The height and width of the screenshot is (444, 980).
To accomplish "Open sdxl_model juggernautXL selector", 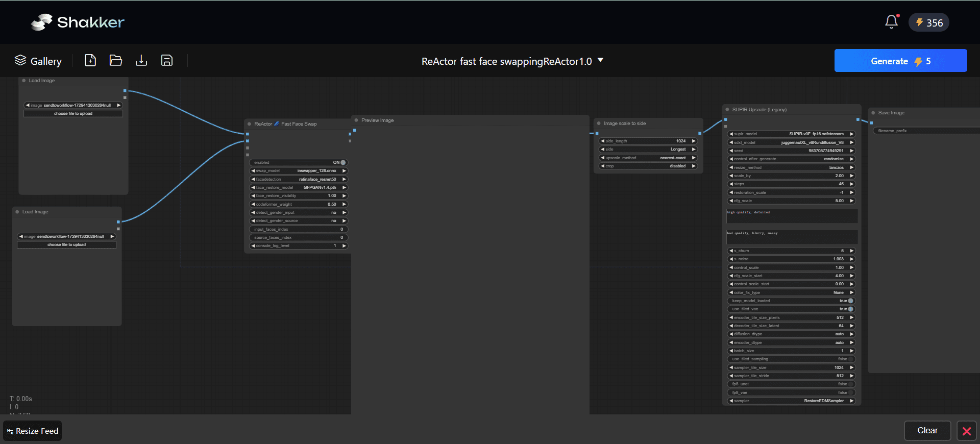I will (792, 142).
